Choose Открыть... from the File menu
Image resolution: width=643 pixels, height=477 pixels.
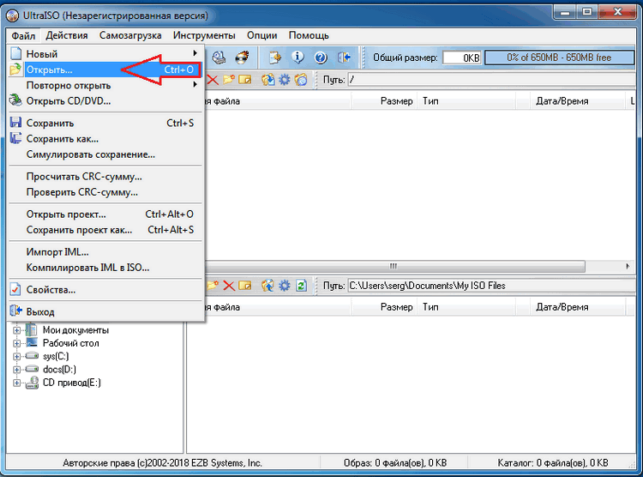point(105,70)
